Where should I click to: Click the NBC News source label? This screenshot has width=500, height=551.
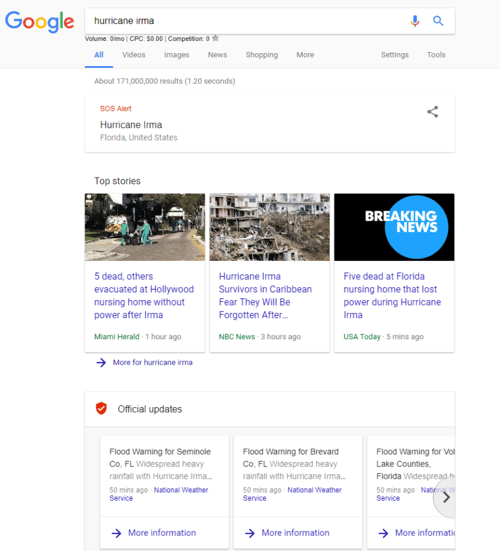pos(237,337)
